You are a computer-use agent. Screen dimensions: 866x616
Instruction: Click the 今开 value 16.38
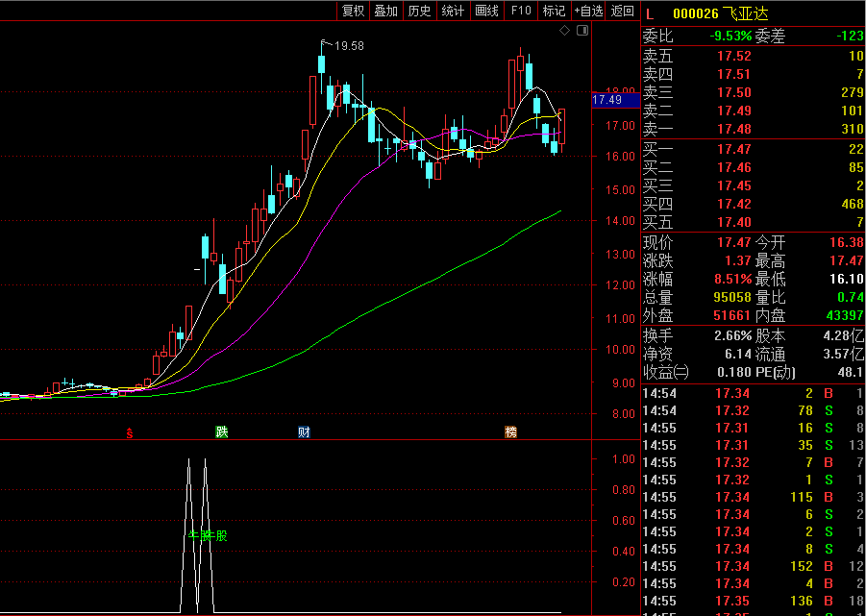(847, 242)
